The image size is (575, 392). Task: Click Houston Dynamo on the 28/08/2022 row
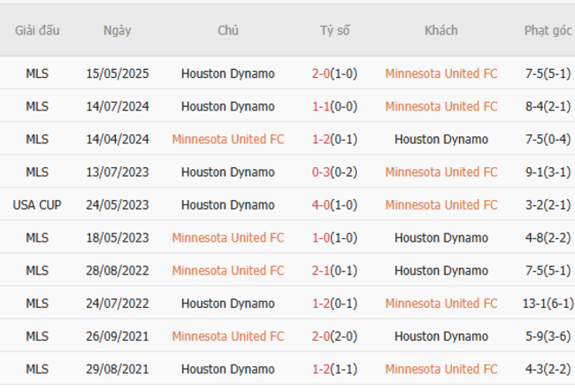[441, 270]
